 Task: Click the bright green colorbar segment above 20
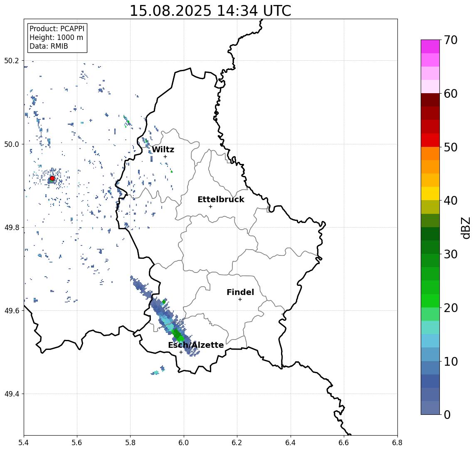coord(430,300)
